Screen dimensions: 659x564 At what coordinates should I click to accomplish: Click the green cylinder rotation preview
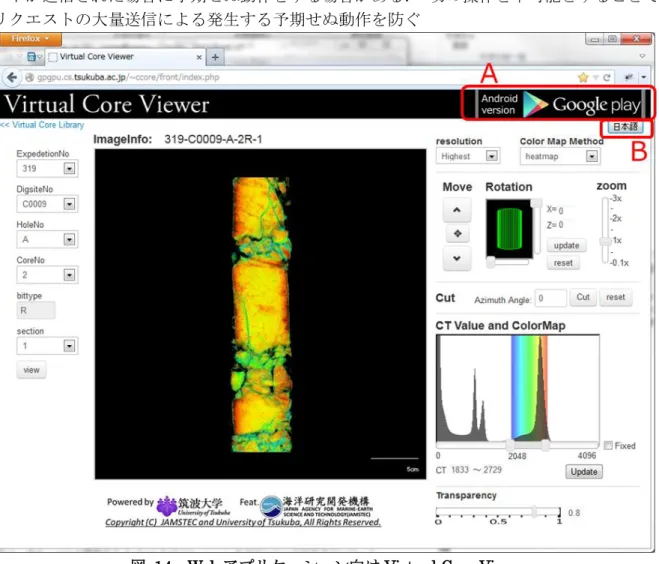[509, 229]
